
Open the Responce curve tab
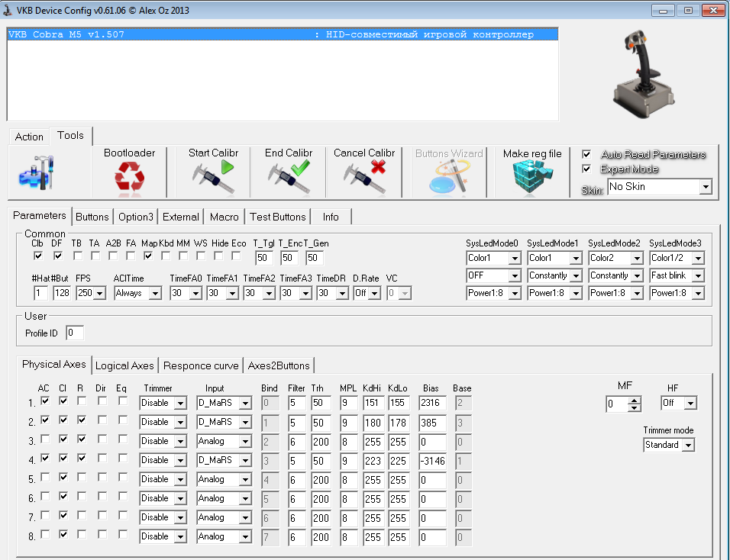tap(200, 365)
